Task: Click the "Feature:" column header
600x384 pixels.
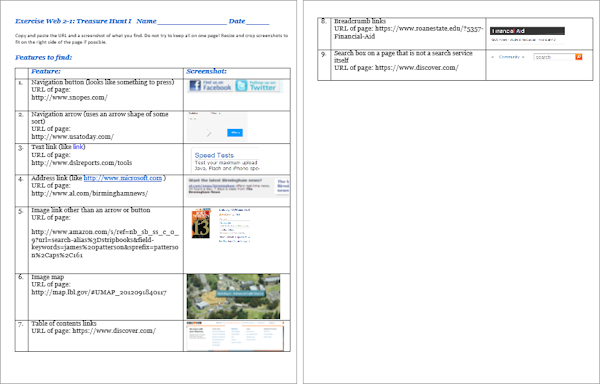Action: tap(46, 72)
